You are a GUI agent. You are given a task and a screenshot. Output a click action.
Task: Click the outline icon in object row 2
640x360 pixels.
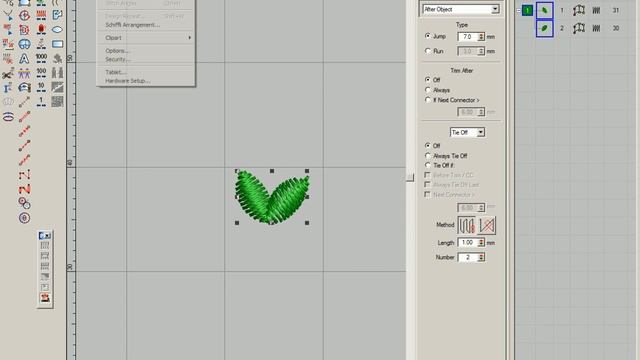[578, 28]
